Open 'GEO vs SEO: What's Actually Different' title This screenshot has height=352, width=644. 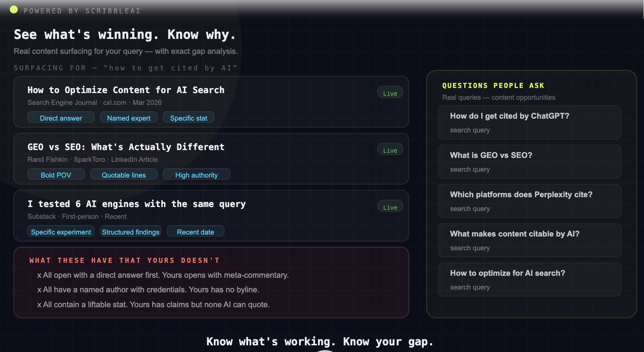(x=126, y=147)
